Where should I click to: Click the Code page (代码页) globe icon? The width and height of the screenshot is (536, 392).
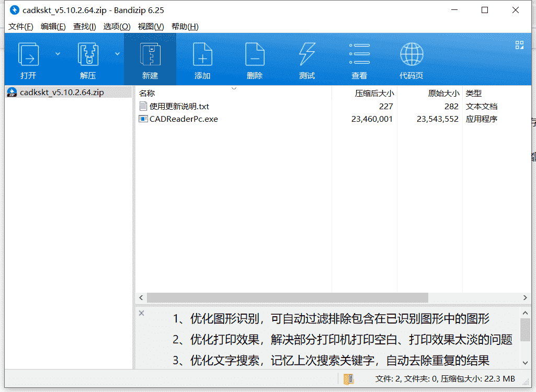point(412,54)
